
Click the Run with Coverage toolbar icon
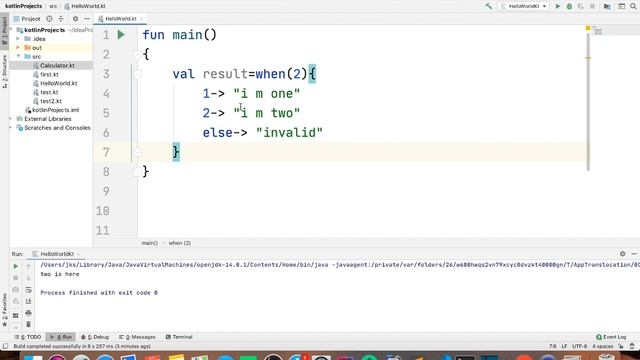point(581,6)
